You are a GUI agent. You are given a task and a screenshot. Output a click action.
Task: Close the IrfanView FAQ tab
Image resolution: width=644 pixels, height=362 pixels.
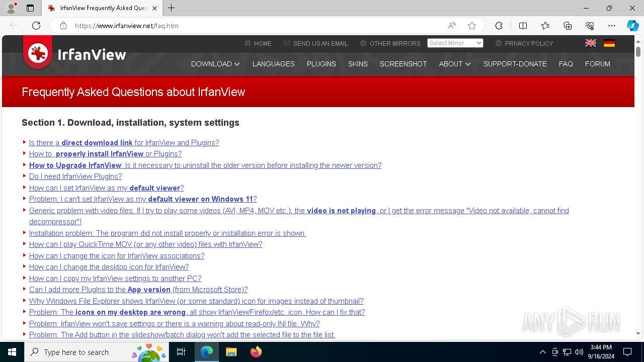154,8
